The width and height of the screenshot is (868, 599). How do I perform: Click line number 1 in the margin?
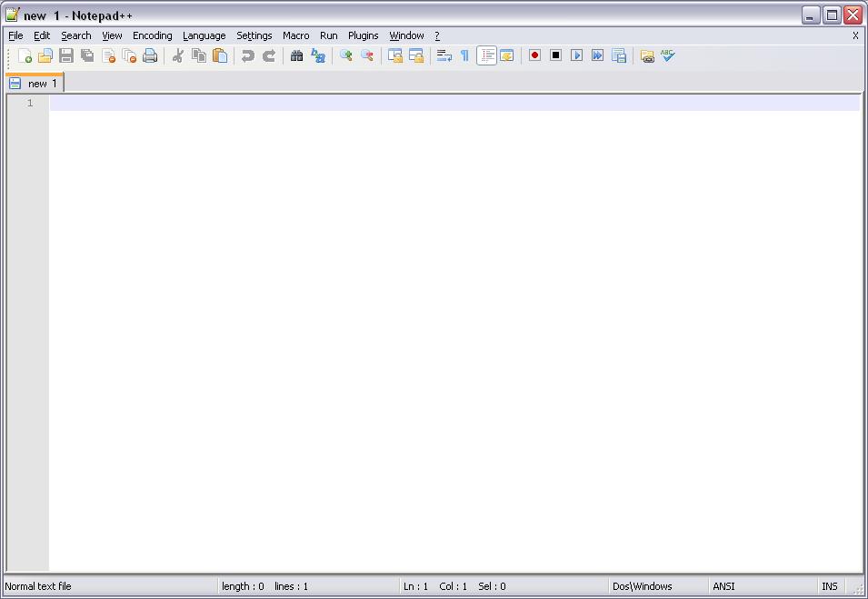(x=30, y=103)
